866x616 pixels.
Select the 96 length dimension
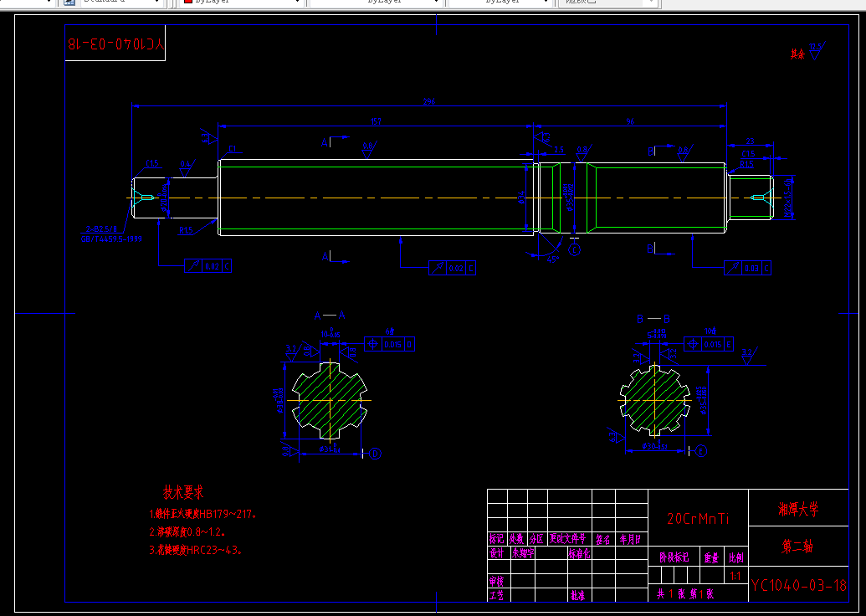(x=630, y=121)
